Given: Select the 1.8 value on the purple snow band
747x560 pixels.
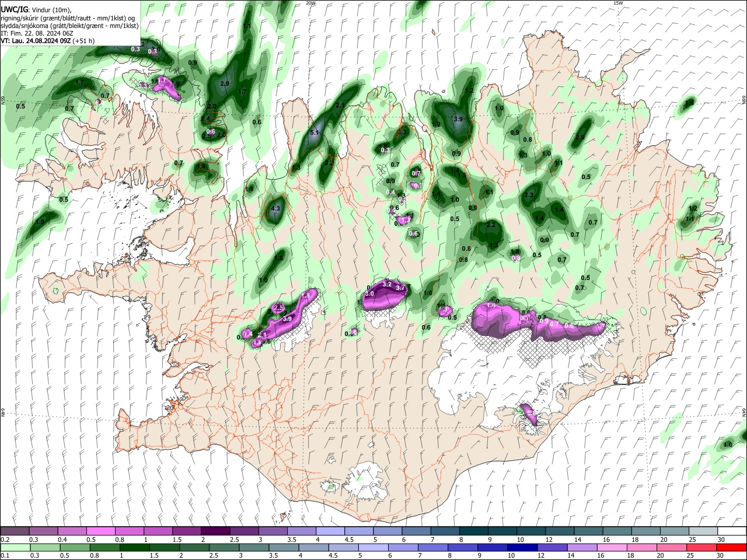Looking at the screenshot, I should 305,296.
